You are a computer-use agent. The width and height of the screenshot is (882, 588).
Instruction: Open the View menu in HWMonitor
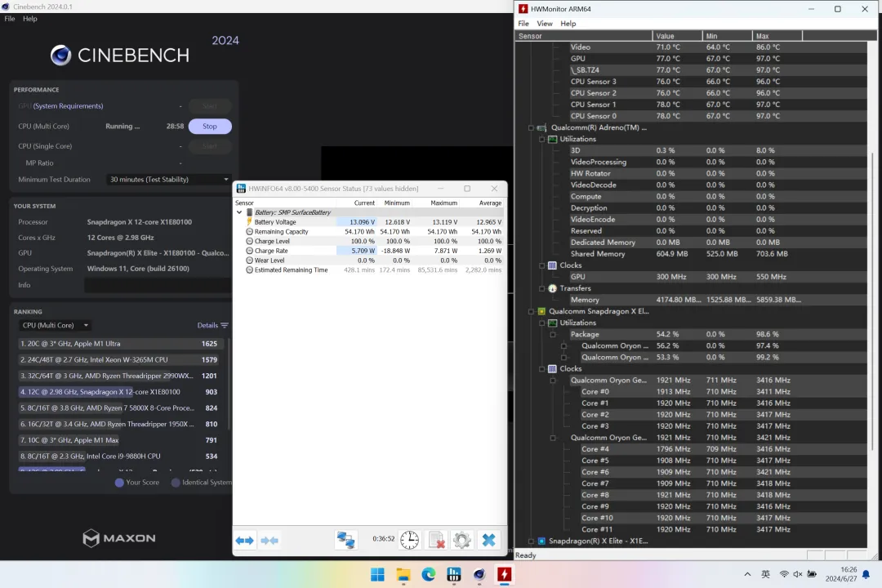point(545,24)
